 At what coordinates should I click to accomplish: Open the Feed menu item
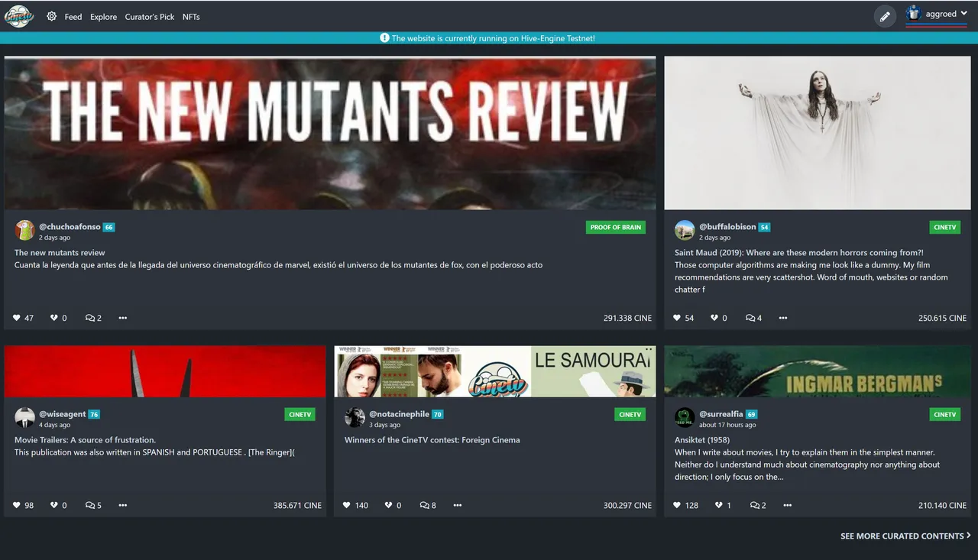click(x=73, y=17)
